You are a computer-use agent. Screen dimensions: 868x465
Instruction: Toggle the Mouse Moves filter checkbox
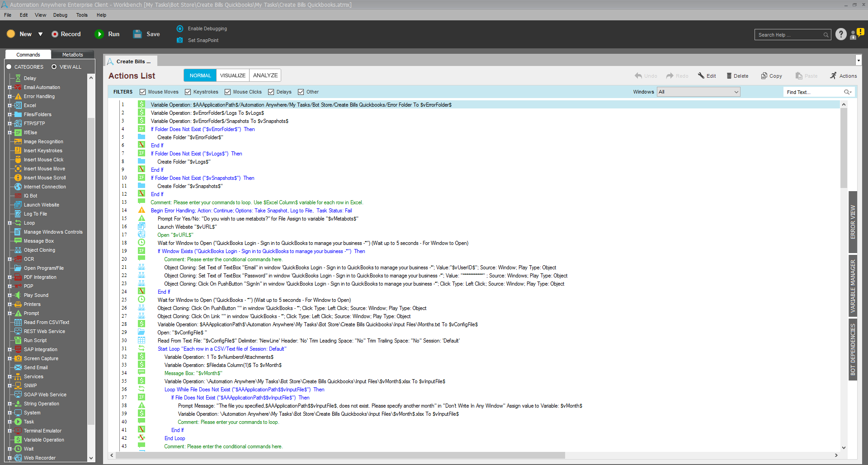click(x=143, y=92)
